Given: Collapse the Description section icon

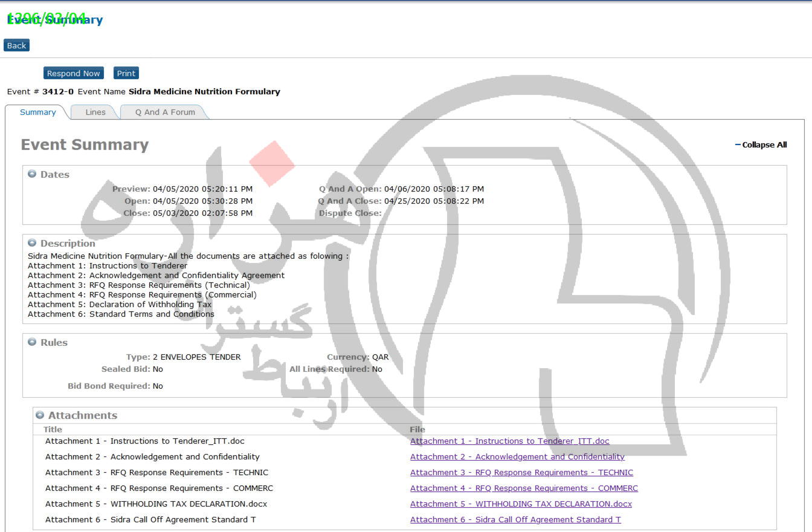Looking at the screenshot, I should 33,243.
